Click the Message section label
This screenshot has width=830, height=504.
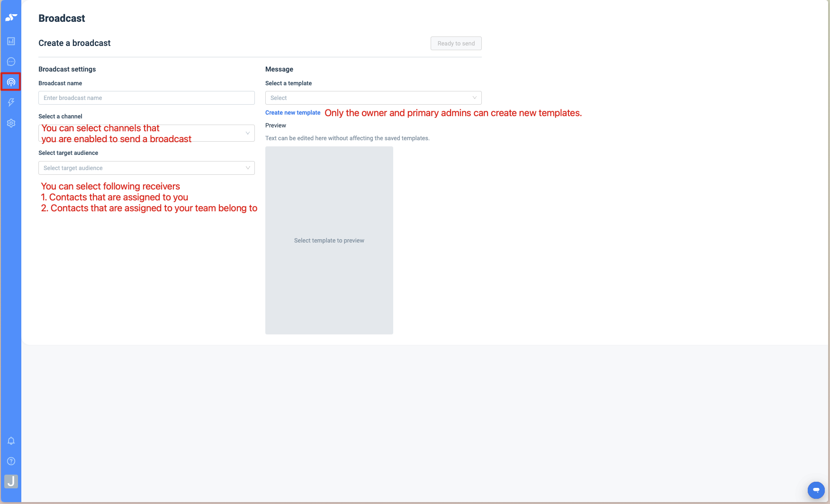279,69
